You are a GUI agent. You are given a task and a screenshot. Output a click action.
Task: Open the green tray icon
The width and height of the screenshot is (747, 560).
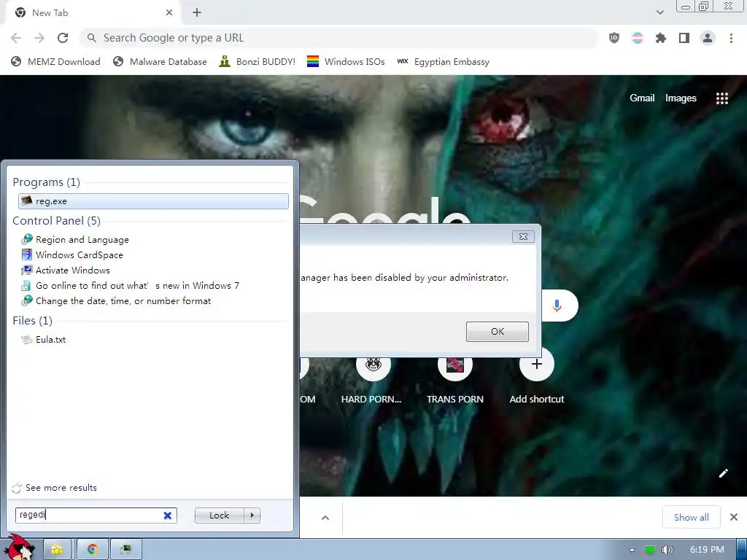[x=650, y=550]
